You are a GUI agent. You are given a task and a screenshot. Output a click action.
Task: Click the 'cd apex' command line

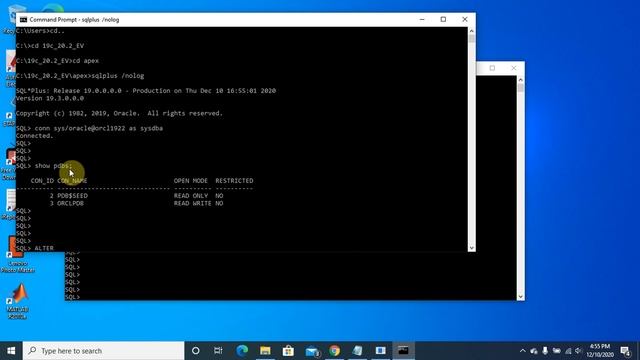pos(57,61)
